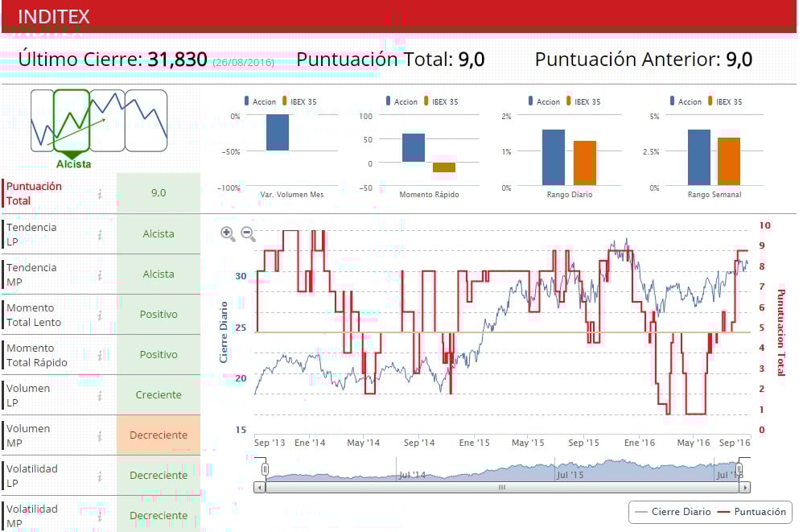The height and width of the screenshot is (532, 803).
Task: Click the date (26/08/2016) text
Action: (x=244, y=63)
